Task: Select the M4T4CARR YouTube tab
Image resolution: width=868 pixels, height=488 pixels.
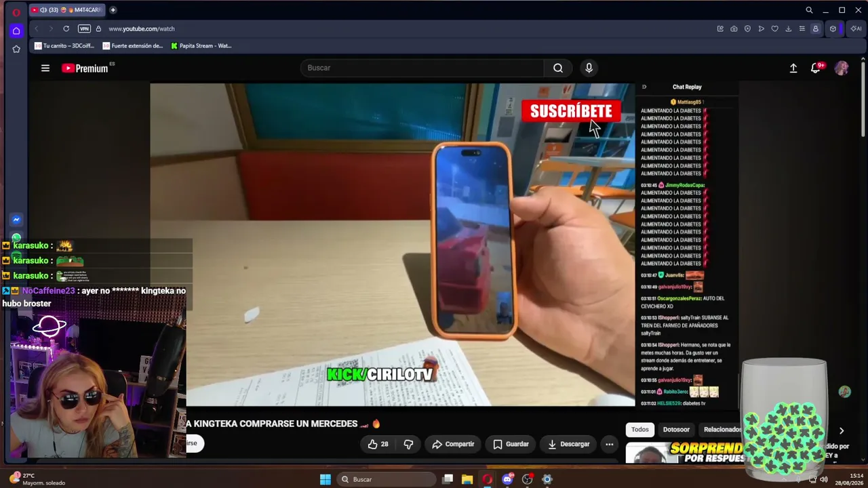Action: [x=66, y=10]
